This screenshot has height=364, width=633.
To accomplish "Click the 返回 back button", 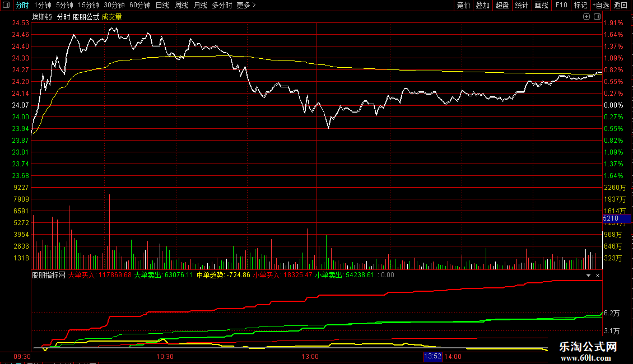I will (621, 5).
